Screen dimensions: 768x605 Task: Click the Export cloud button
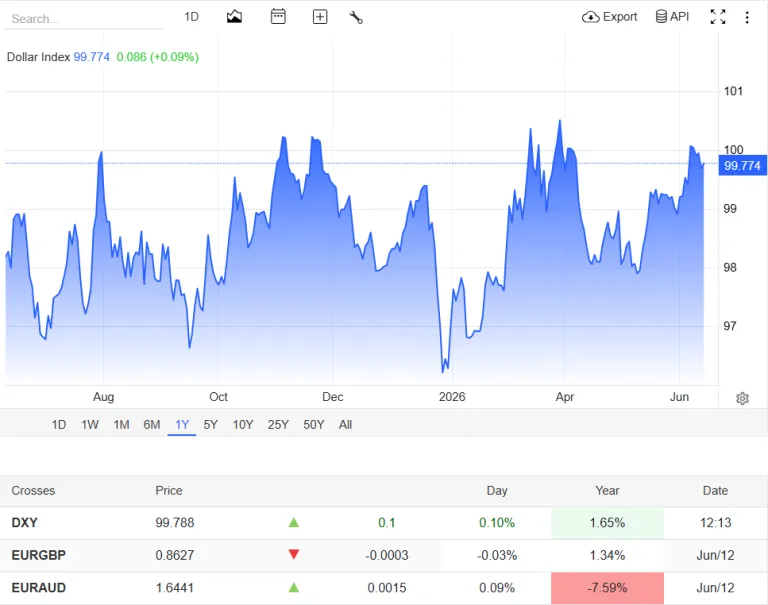pyautogui.click(x=609, y=17)
